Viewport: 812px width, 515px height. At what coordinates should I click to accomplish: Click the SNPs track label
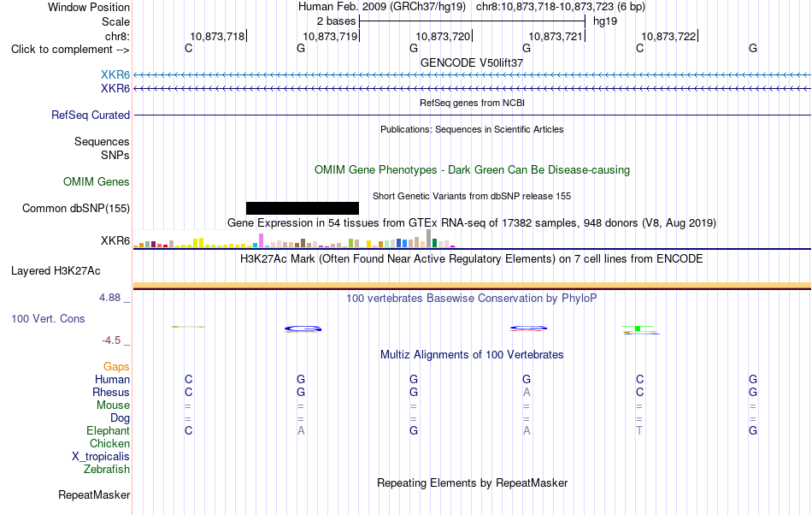tap(115, 155)
